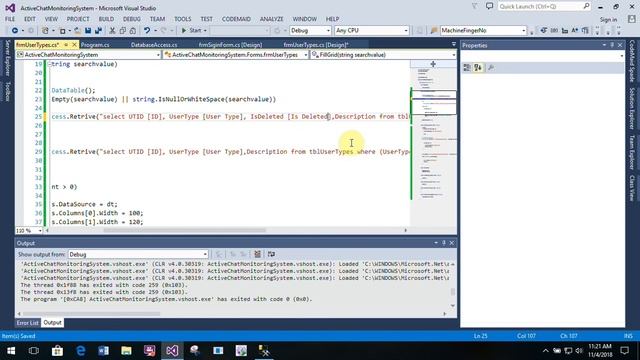Switch to the DatabaseAccess.cs tab

[x=154, y=45]
